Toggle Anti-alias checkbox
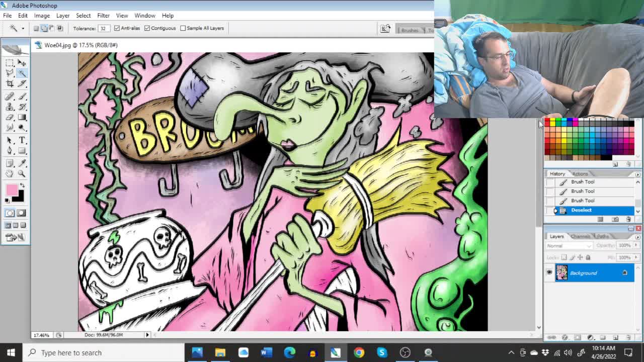The width and height of the screenshot is (644, 362). (x=117, y=28)
